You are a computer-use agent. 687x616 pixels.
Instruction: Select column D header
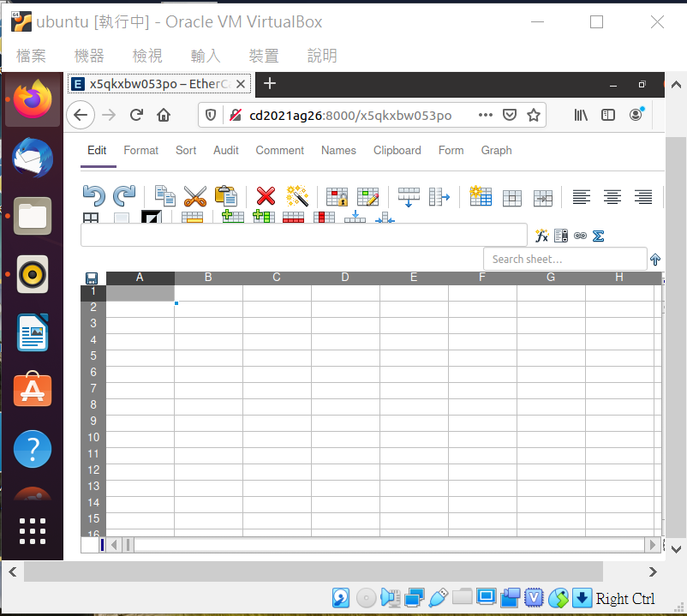coord(345,278)
